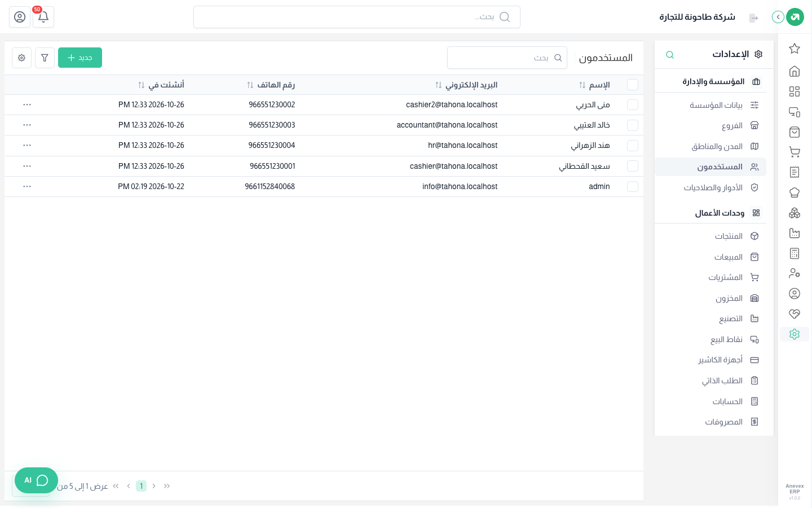
Task: Select page 1 in pagination
Action: 141,486
